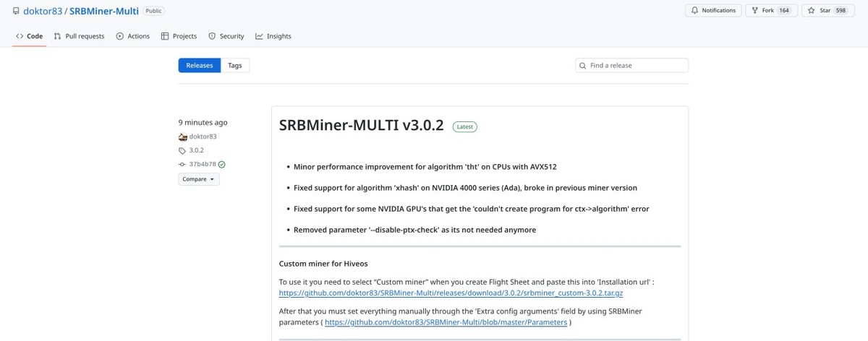The width and height of the screenshot is (868, 341).
Task: Click the Star count 598
Action: 840,11
